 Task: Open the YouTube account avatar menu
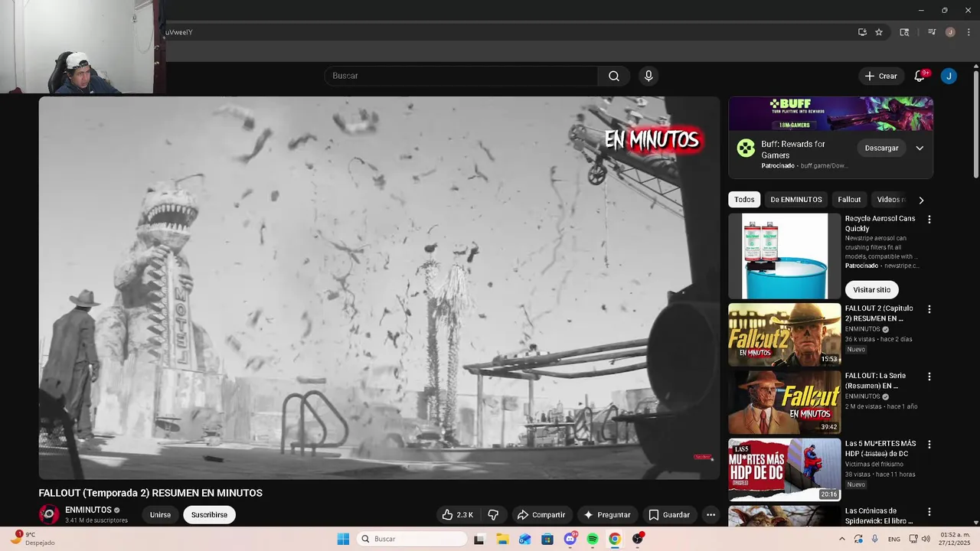pos(949,76)
